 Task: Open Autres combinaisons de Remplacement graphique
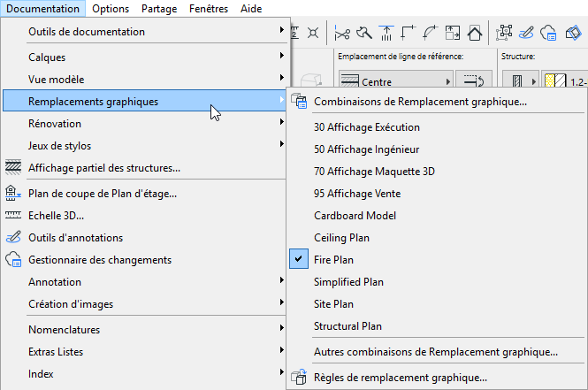pyautogui.click(x=437, y=352)
